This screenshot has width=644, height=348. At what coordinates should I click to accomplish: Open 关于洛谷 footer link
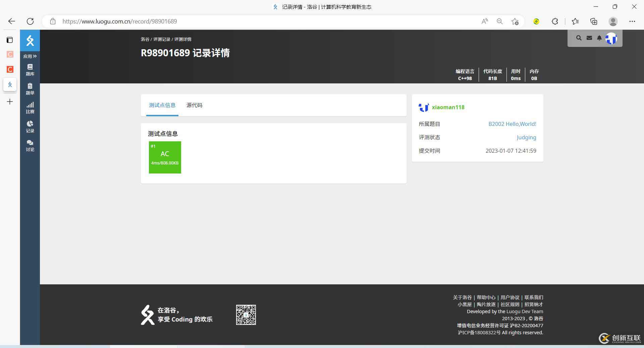462,297
